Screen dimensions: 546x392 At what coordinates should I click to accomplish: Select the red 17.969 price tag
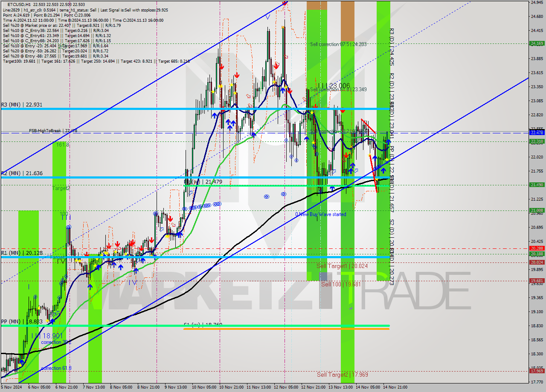pos(537,371)
